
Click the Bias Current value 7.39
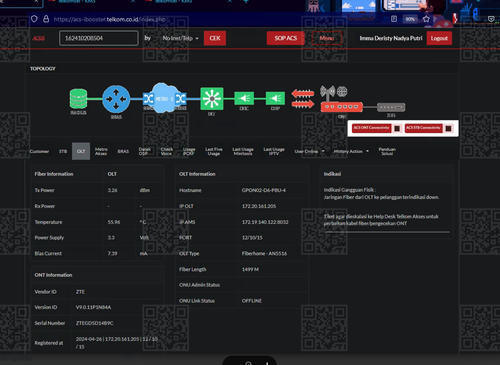(112, 254)
